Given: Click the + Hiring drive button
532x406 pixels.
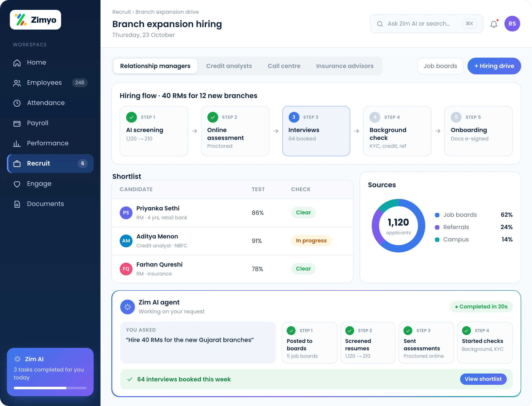Looking at the screenshot, I should [x=494, y=66].
